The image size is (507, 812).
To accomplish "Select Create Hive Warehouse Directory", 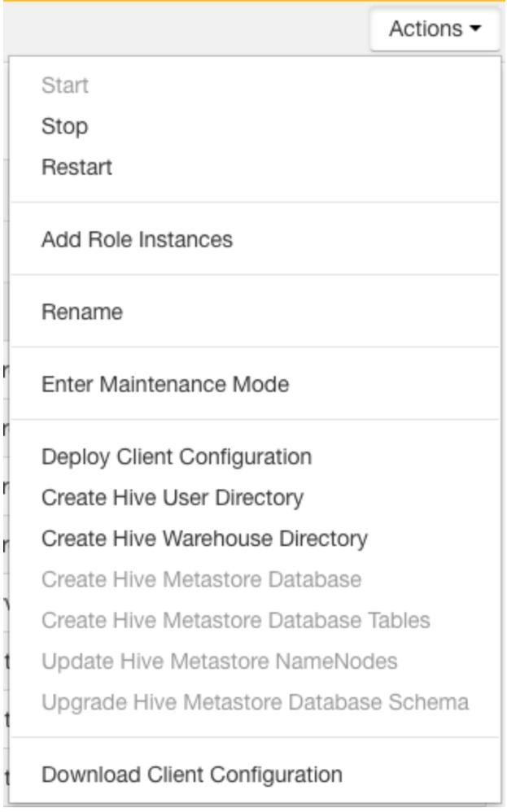I will click(x=204, y=539).
